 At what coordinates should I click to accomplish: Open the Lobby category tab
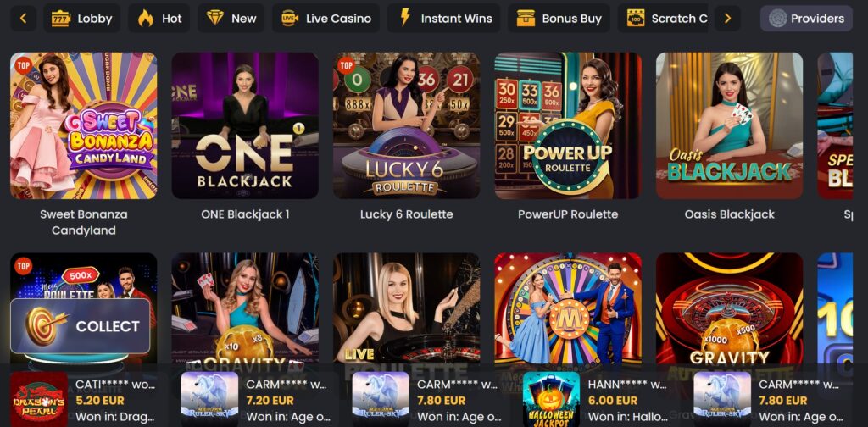tap(81, 19)
